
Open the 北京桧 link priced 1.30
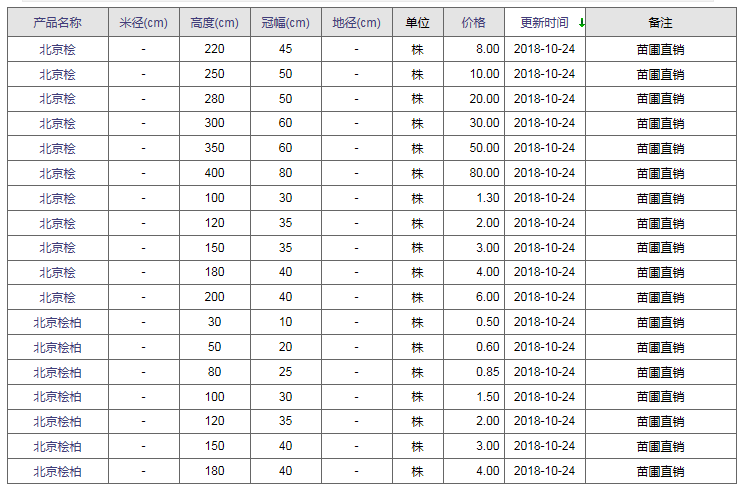click(57, 198)
